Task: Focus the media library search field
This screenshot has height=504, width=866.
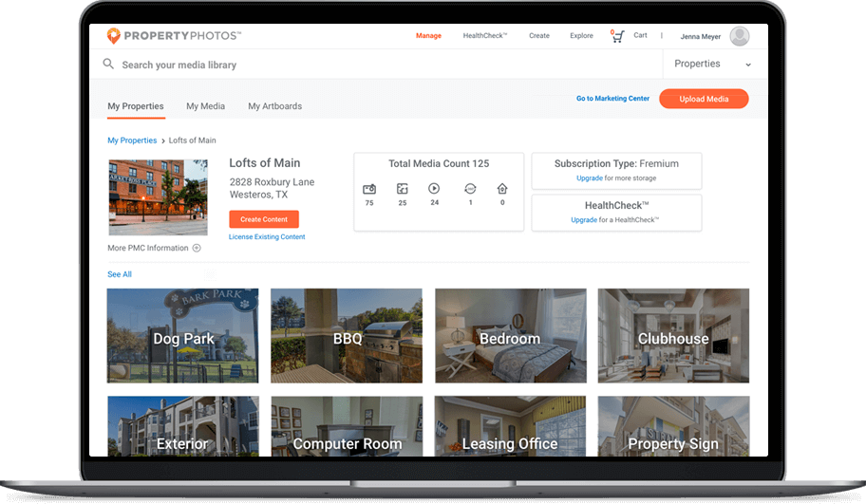Action: [376, 65]
